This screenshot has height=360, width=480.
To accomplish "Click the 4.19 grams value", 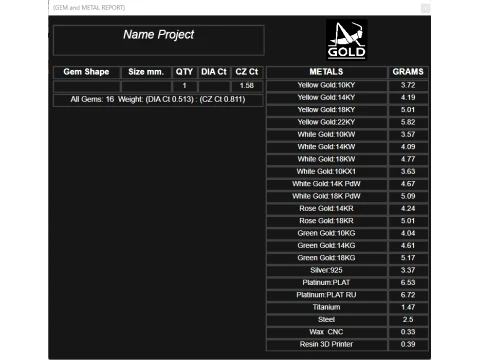I will pyautogui.click(x=408, y=98).
